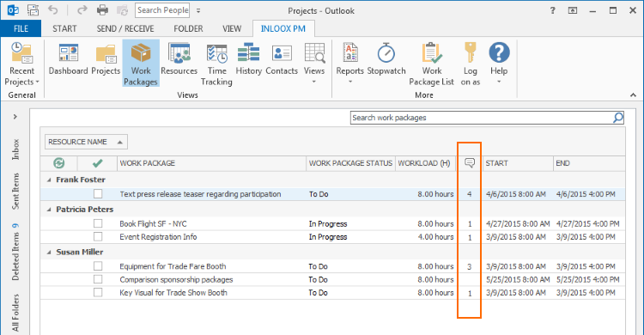Viewport: 644px width, 335px height.
Task: Collapse the Frank Foster group
Action: [49, 180]
